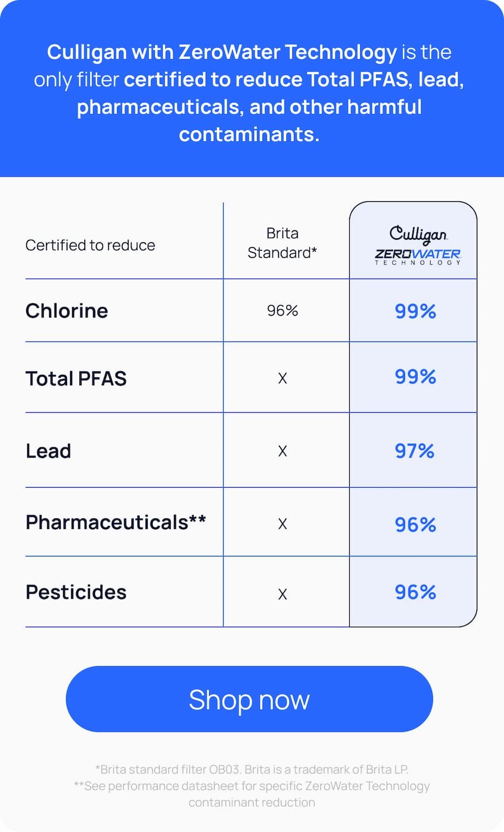Click the performance datasheet footnote text
The image size is (504, 832).
coord(252,794)
